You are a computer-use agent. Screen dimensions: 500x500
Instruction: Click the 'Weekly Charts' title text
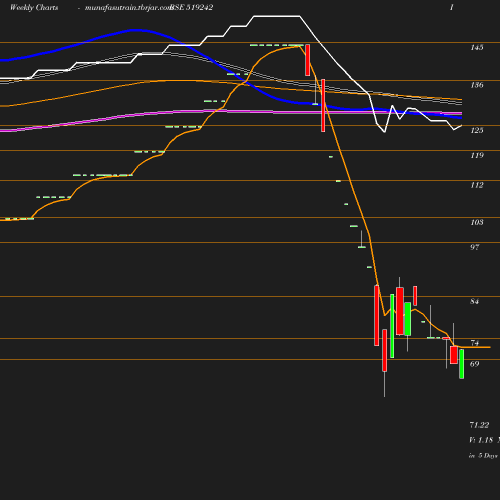click(x=34, y=7)
